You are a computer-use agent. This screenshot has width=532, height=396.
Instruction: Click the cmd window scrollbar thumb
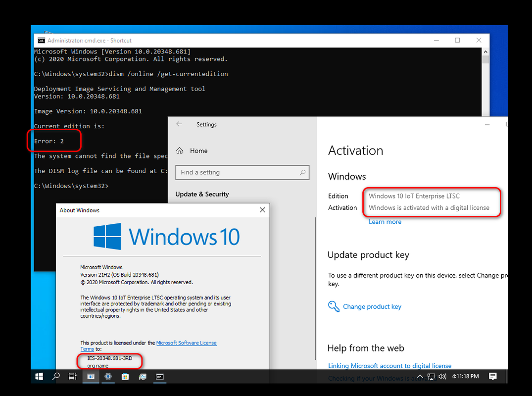point(485,59)
